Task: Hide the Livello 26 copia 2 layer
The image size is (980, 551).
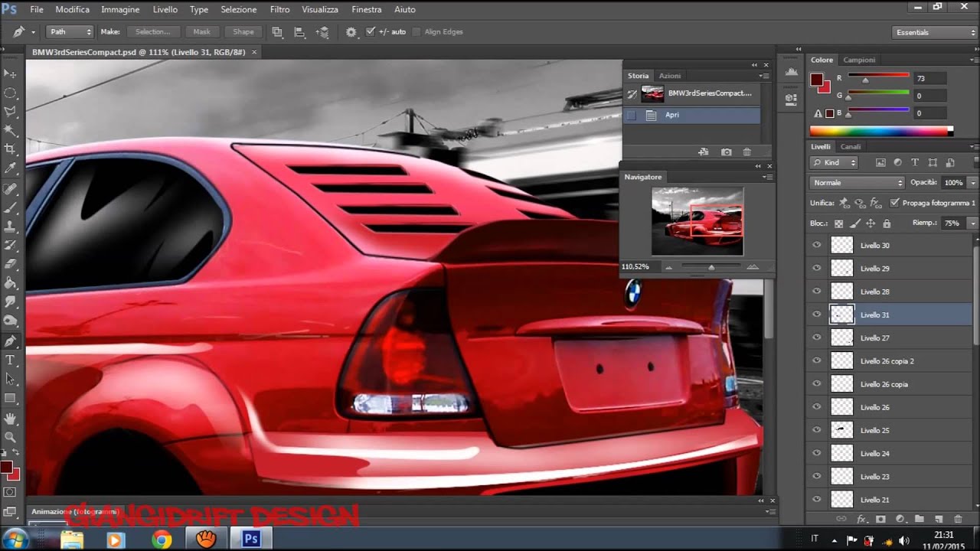Action: click(817, 360)
